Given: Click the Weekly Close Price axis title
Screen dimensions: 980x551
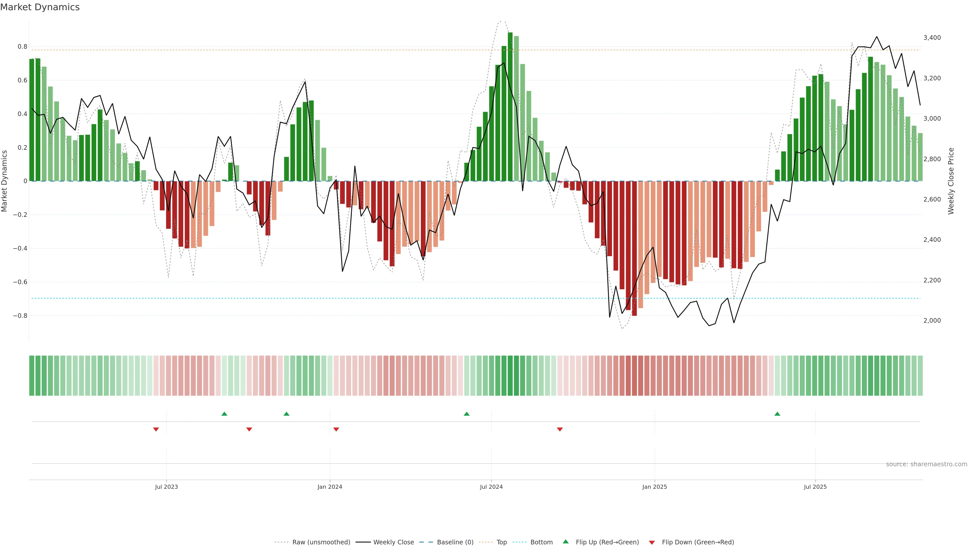Looking at the screenshot, I should coord(951,181).
